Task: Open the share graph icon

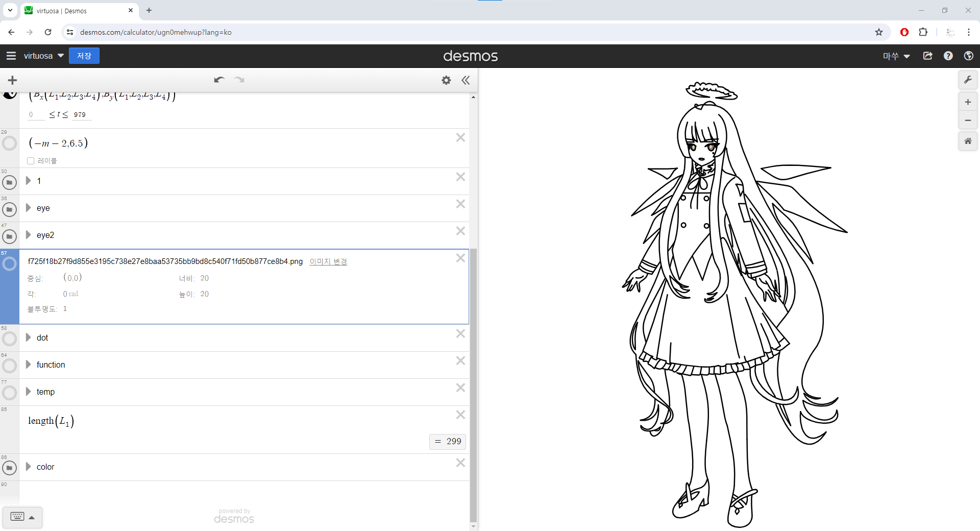Action: point(928,56)
